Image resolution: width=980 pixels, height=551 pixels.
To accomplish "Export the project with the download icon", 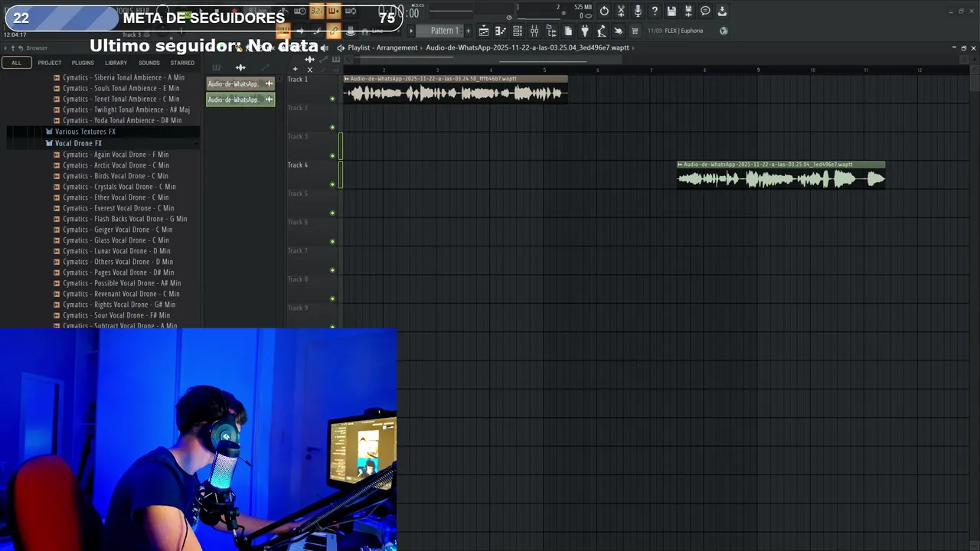I will click(722, 11).
